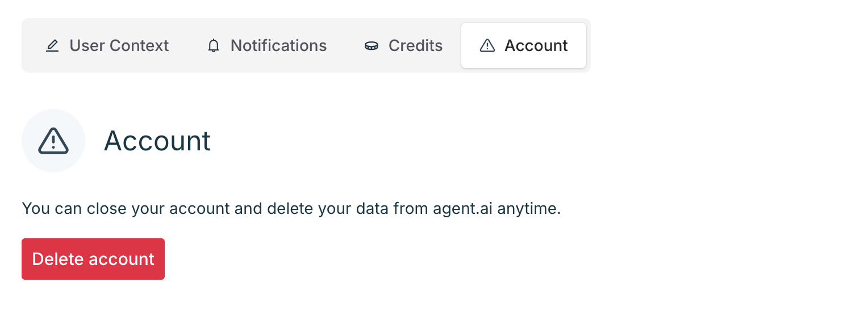Click the large Account heading text
This screenshot has height=320, width=868.
[x=157, y=141]
